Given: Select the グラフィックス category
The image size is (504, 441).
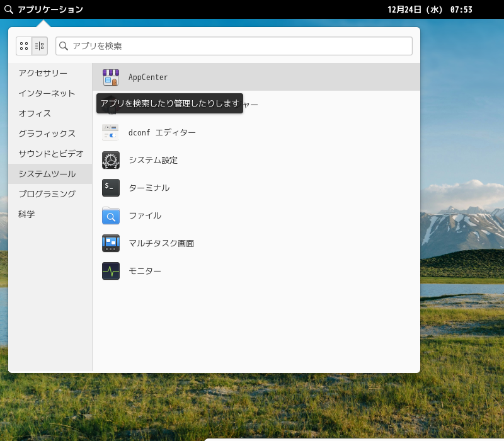Looking at the screenshot, I should [x=50, y=134].
